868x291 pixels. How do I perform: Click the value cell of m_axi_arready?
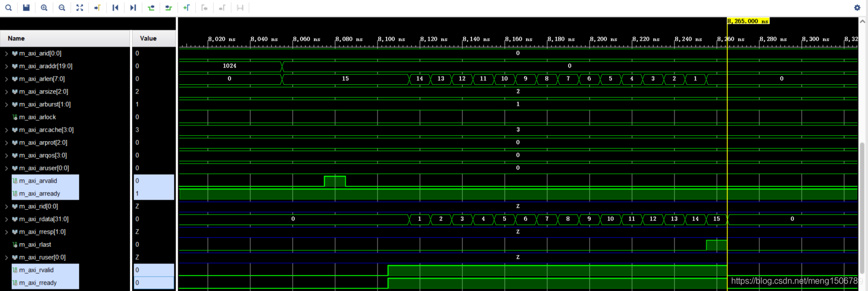154,194
